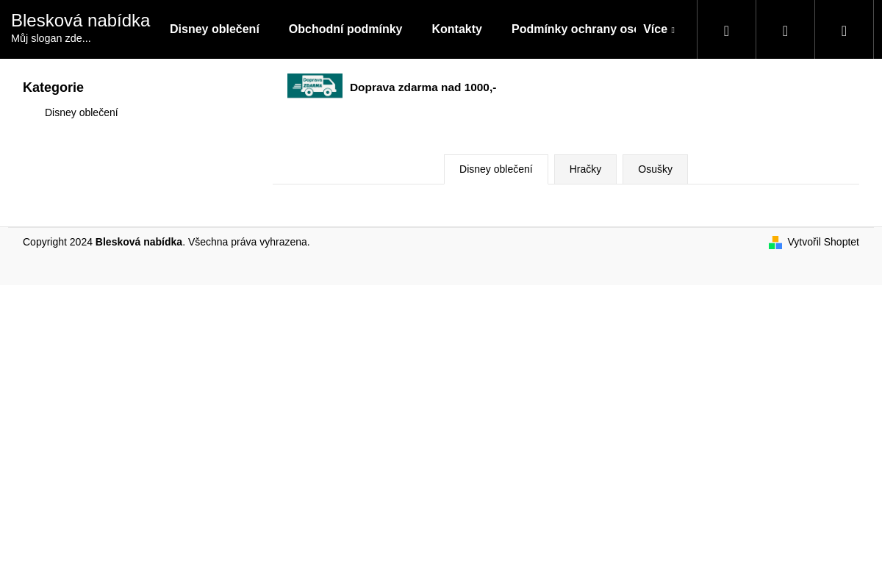
Task: Open Obchodní podmínky in the navigation
Action: (345, 29)
